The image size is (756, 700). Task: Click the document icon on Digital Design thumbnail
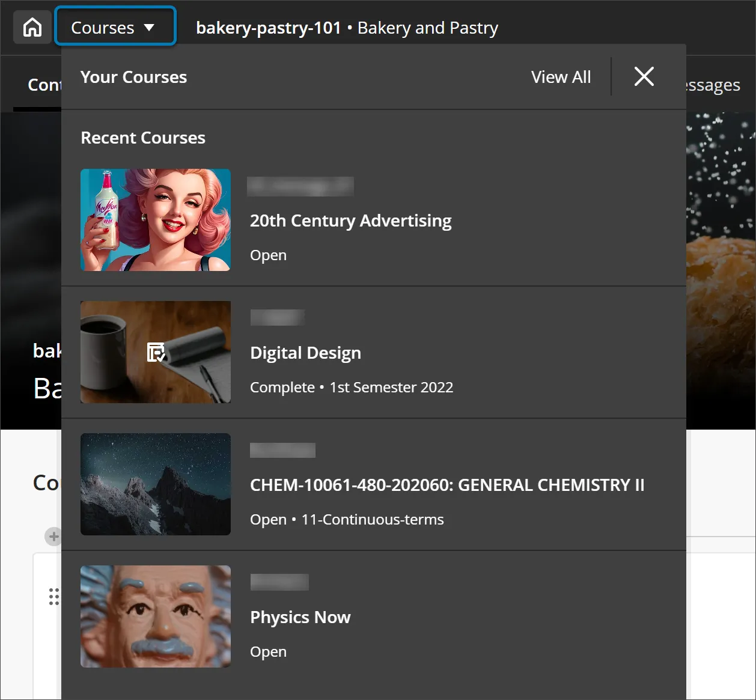pos(154,353)
